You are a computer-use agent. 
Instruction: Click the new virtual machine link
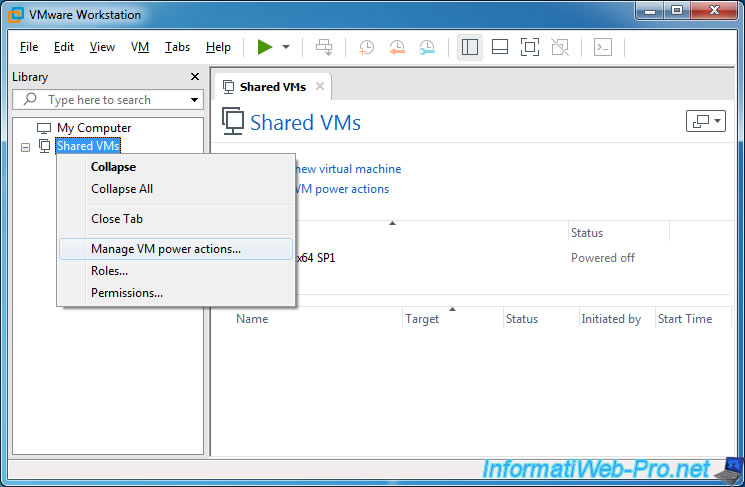pyautogui.click(x=348, y=169)
